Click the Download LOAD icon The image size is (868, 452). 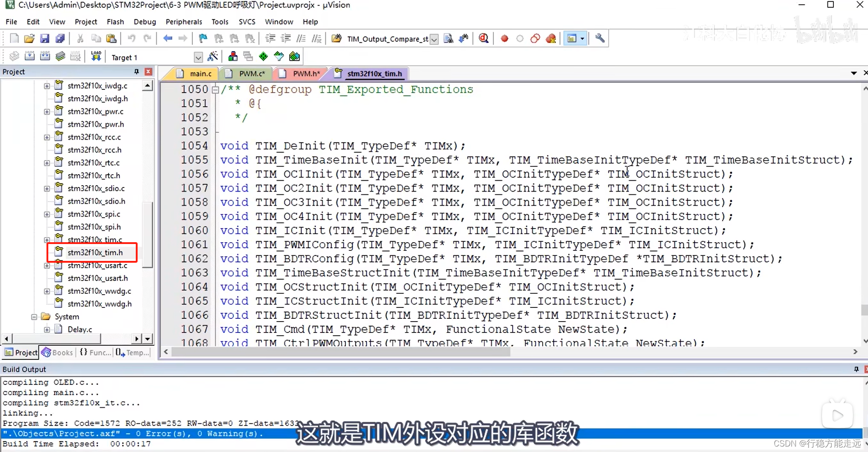[x=96, y=57]
